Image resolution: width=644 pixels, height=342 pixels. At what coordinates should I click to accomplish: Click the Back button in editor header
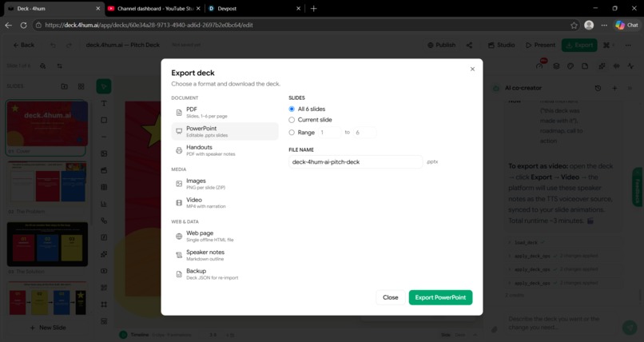tap(24, 46)
